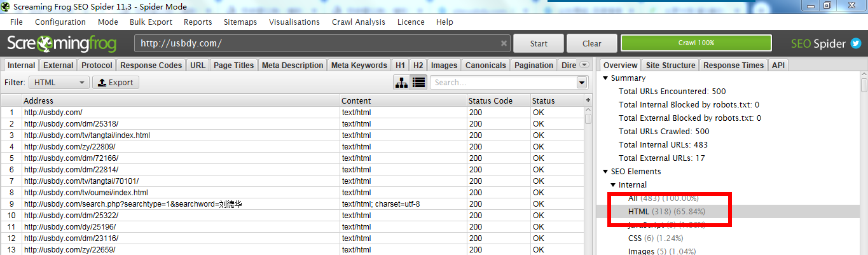Open the Visualisations menu
The image size is (868, 255).
point(294,22)
